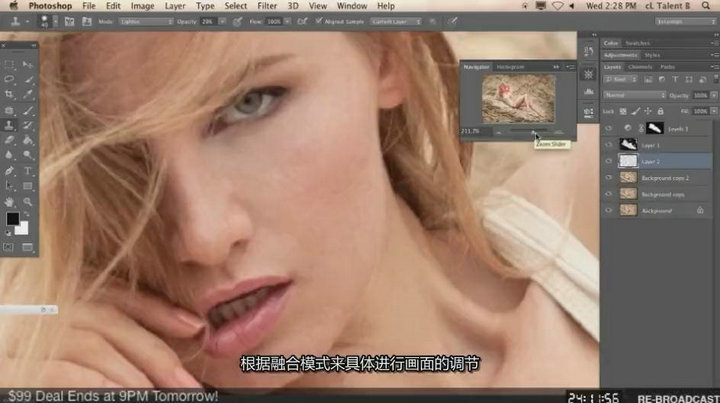The width and height of the screenshot is (720, 403).
Task: Open the Essentials workspace dropdown
Action: point(686,22)
